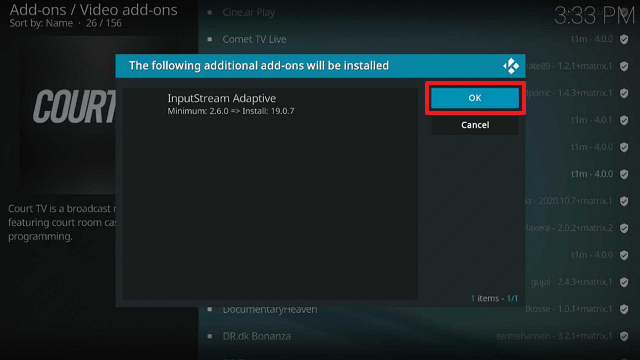Click the 'Sort by: Name' label
640x360 pixels.
tap(41, 23)
